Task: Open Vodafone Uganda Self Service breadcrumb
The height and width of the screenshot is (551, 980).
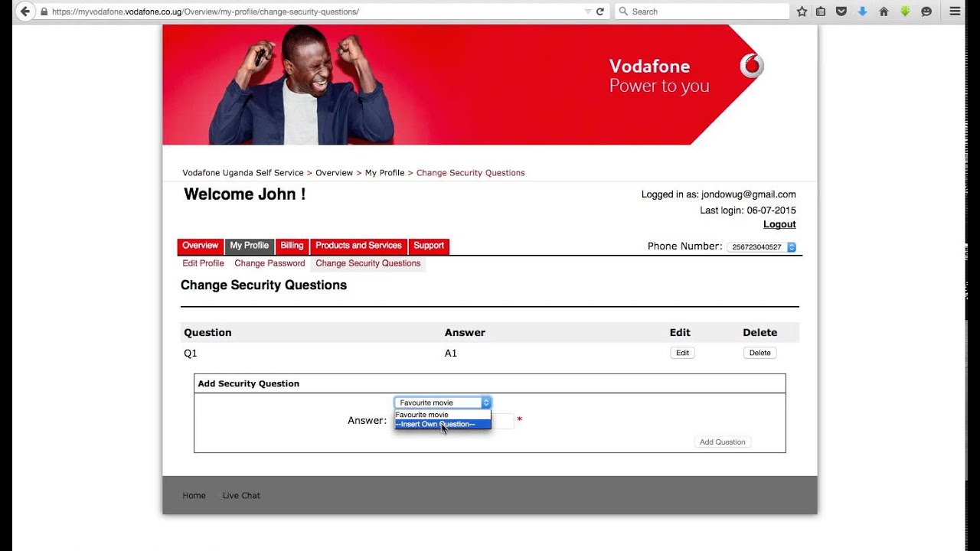Action: pos(243,173)
